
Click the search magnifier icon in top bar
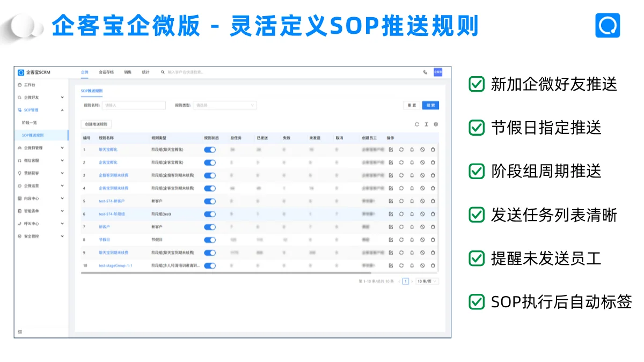click(163, 72)
